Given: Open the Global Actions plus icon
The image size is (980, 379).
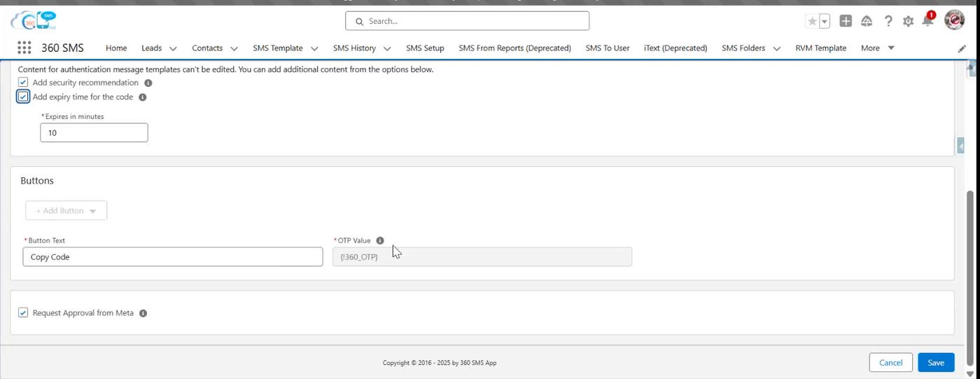Looking at the screenshot, I should pos(846,21).
